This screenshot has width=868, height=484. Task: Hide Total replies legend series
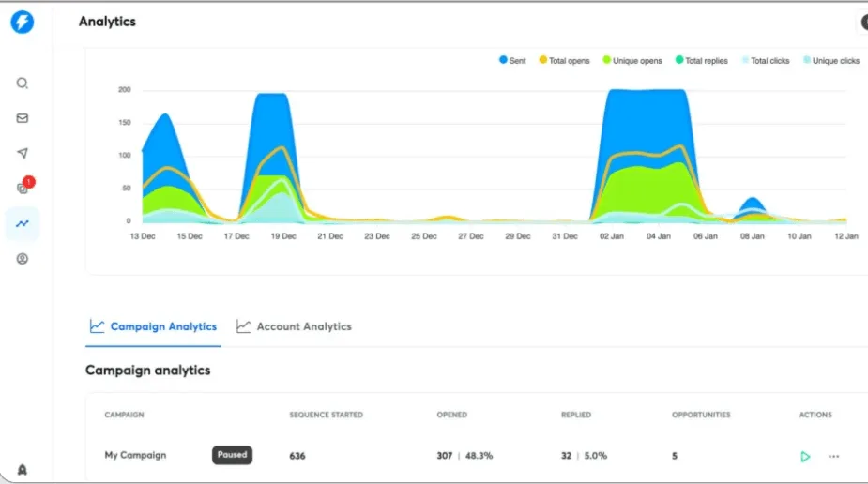[701, 61]
